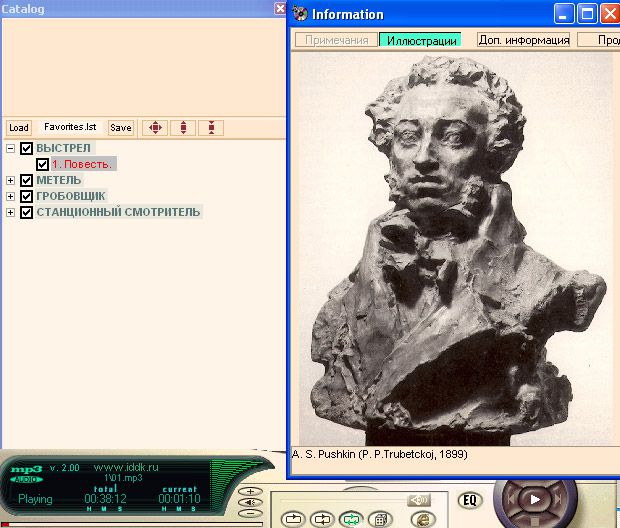Expand the ГРОБОВЩИК tree node
Viewport: 620px width, 528px height.
[x=11, y=196]
